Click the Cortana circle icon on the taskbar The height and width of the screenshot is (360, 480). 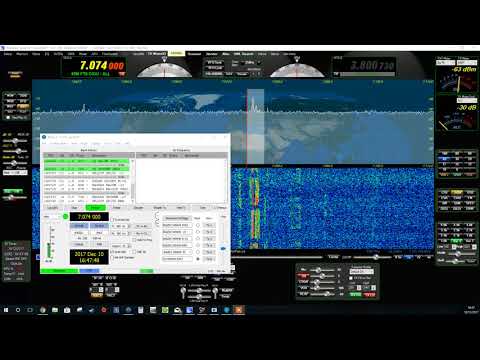pos(18,310)
